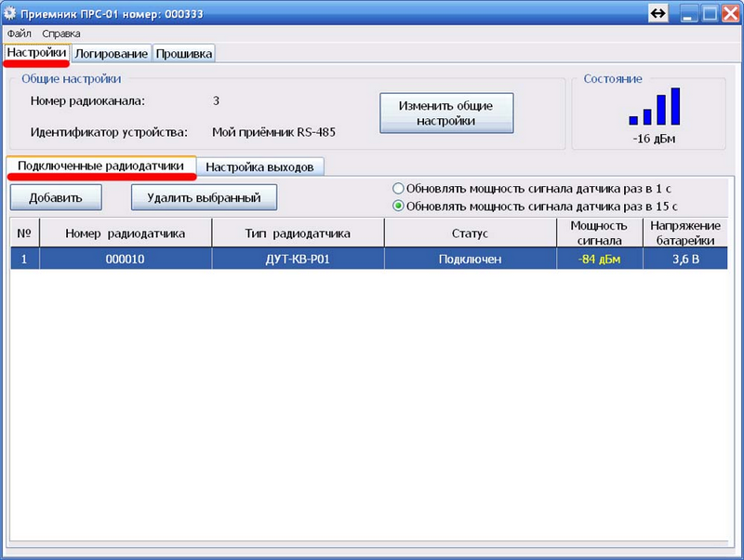
Task: Click the Номер радиоканала label
Action: point(87,100)
